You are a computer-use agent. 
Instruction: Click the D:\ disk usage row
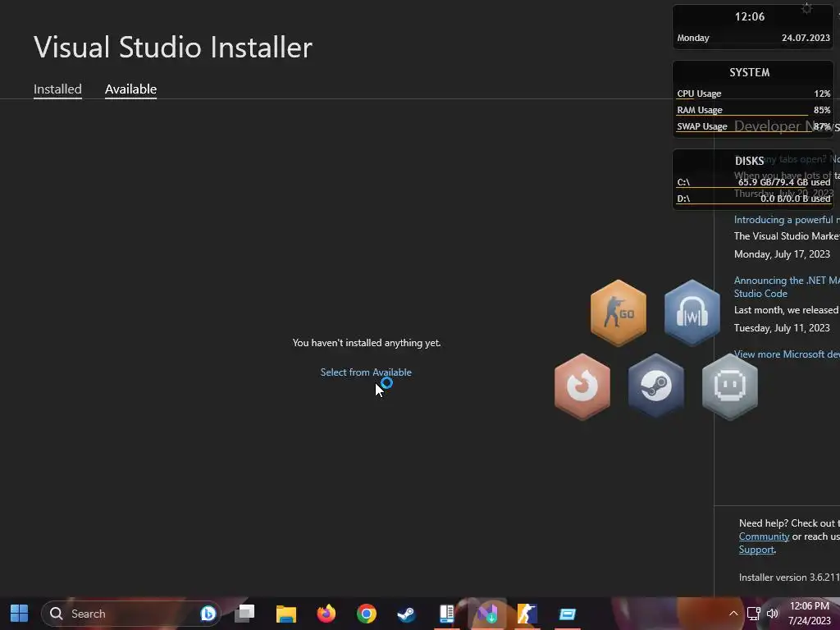coord(753,199)
